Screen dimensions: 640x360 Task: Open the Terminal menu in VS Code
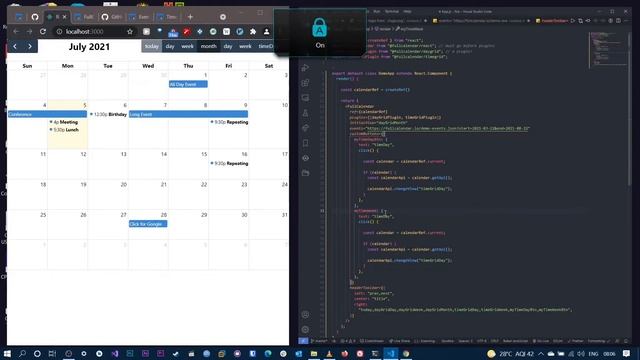tap(392, 11)
